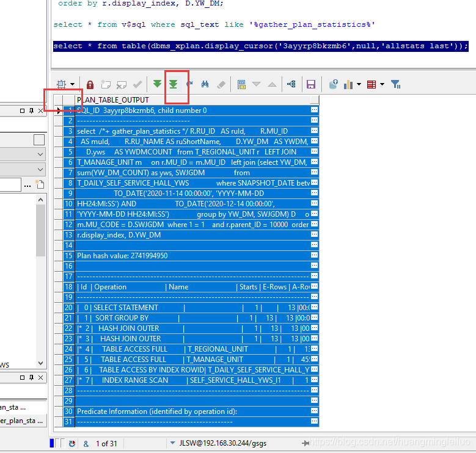476x453 pixels.
Task: Click the insert record icon
Action: tap(106, 84)
